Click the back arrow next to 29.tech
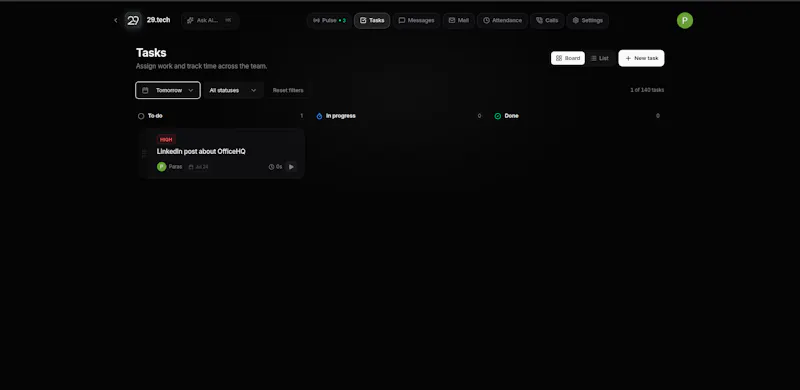 [116, 20]
